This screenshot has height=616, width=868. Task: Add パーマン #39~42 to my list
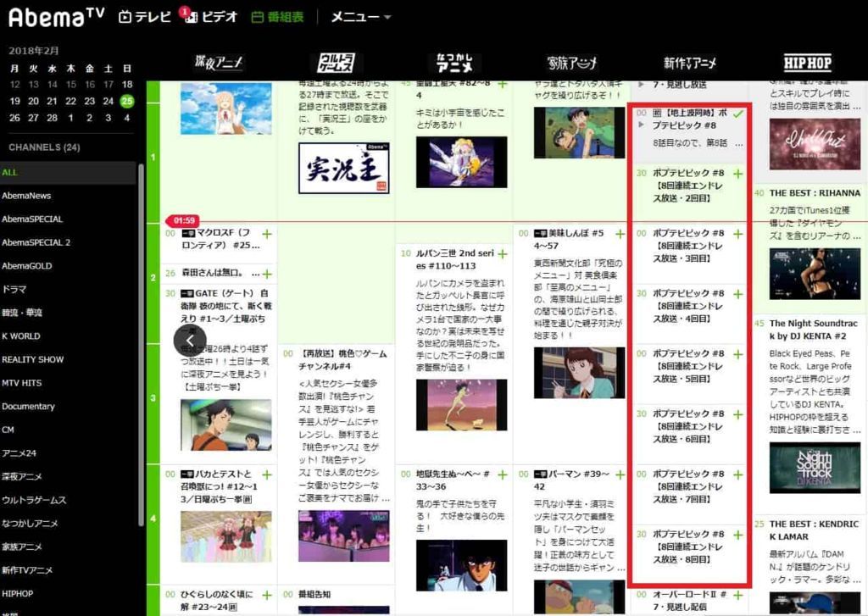[x=620, y=474]
